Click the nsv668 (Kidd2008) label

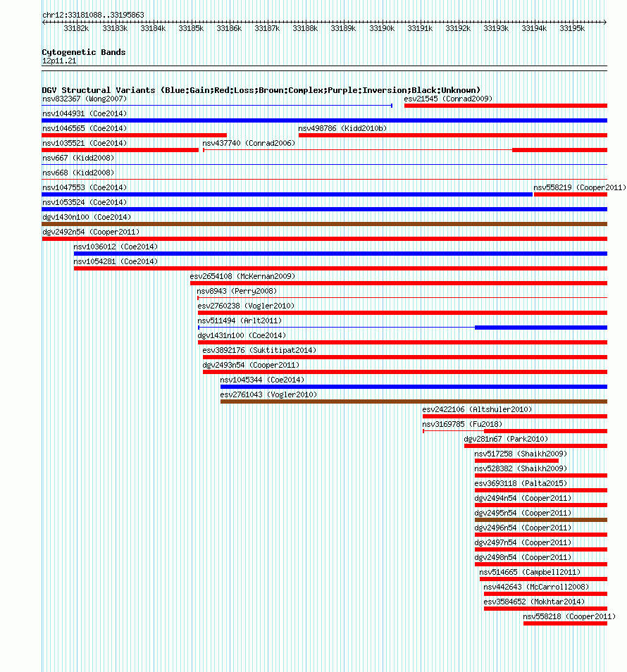point(78,173)
